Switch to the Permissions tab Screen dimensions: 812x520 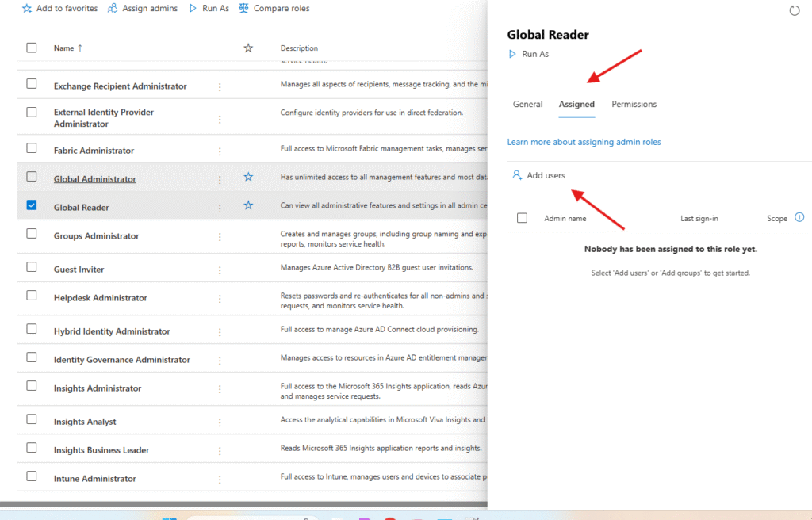634,105
